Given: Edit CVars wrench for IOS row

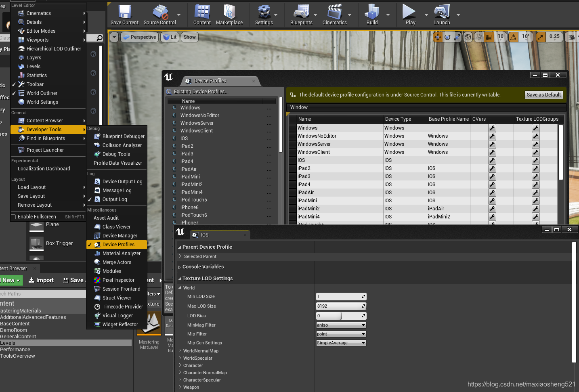Looking at the screenshot, I should click(492, 160).
